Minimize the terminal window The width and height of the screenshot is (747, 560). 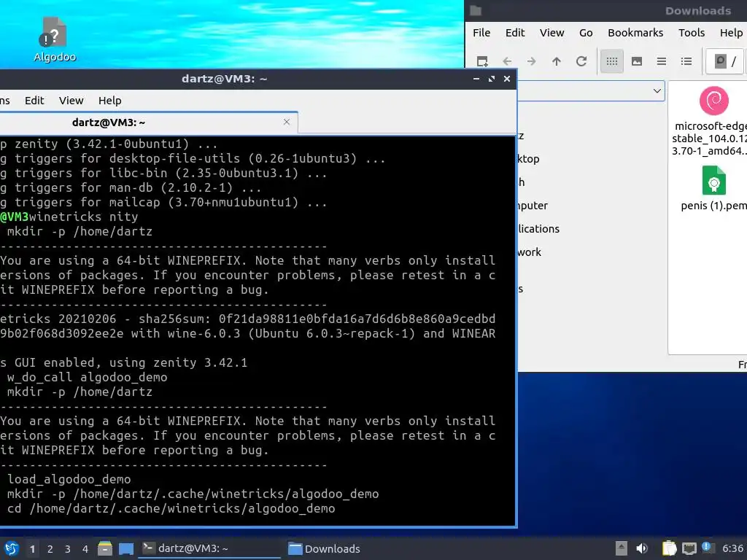(x=476, y=79)
